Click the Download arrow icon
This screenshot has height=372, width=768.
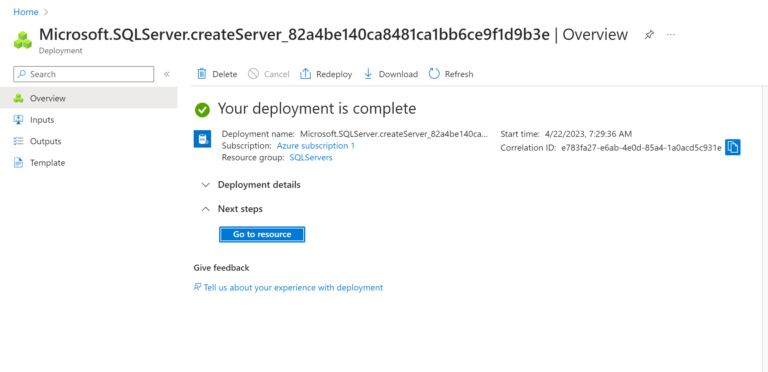(x=368, y=74)
